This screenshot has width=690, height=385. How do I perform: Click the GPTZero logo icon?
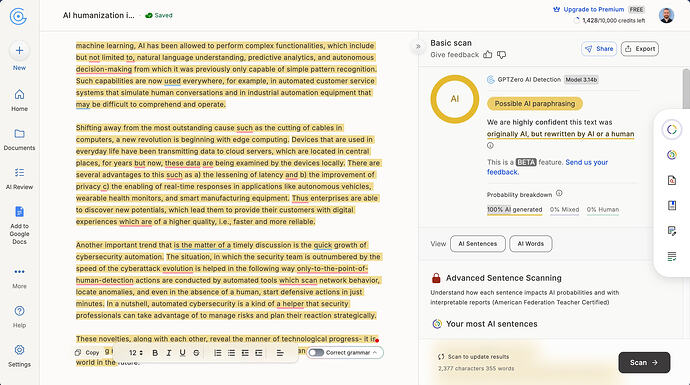(x=18, y=16)
